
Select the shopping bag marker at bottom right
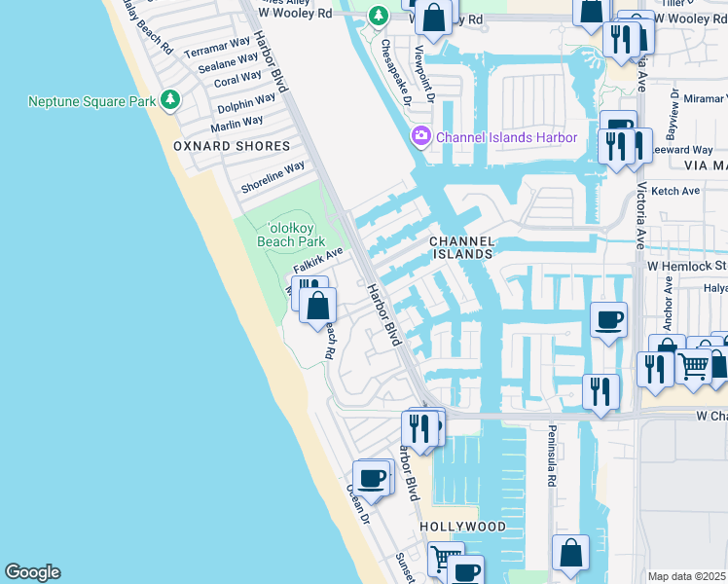pos(570,552)
